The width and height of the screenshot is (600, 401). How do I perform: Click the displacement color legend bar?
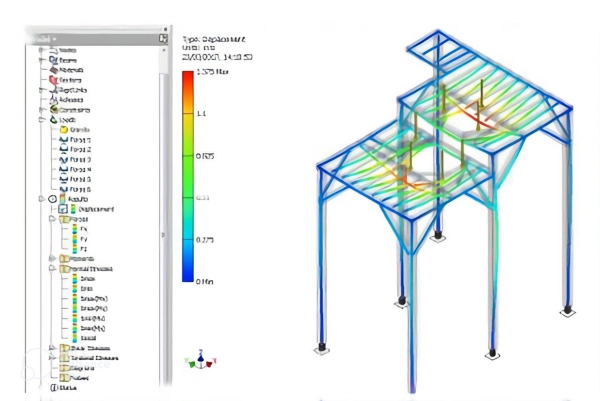click(x=188, y=176)
